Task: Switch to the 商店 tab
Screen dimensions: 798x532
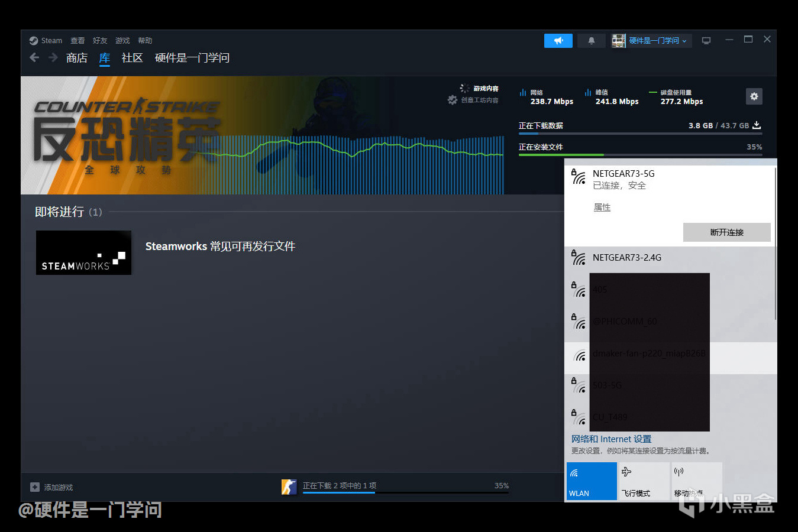Action: tap(77, 58)
